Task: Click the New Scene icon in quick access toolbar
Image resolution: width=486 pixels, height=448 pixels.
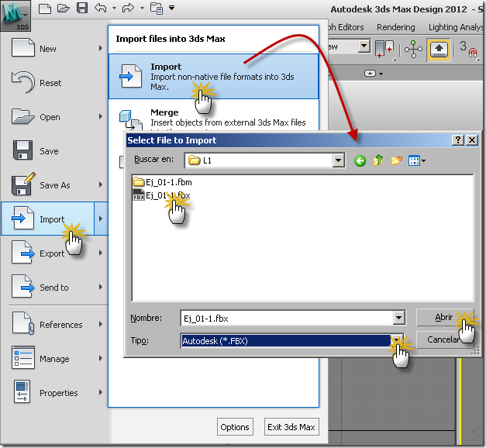Action: [45, 9]
